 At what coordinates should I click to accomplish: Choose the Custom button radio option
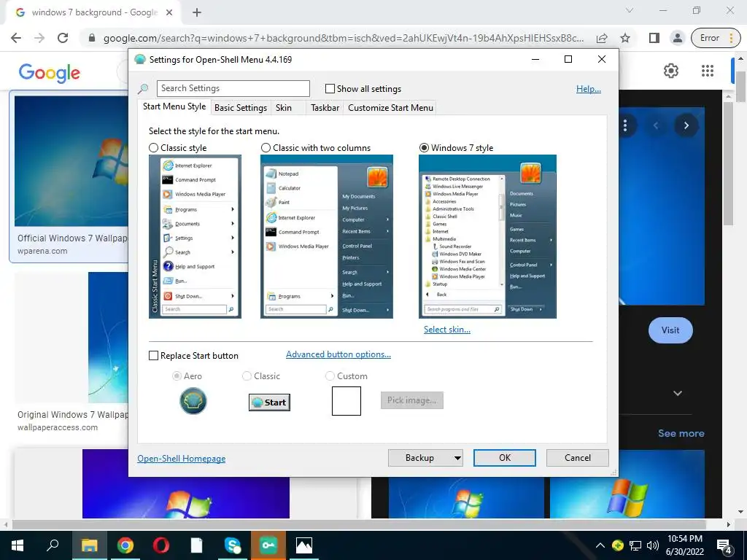(x=330, y=376)
